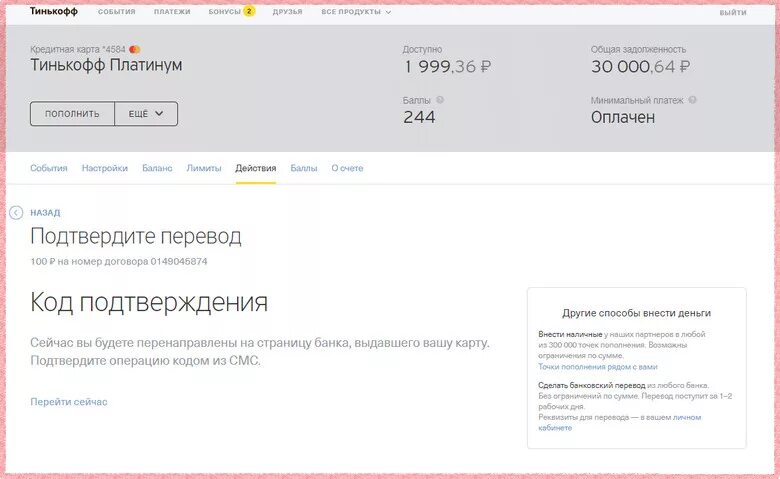The width and height of the screenshot is (780, 479).
Task: Switch to the Настройки tab
Action: (104, 168)
